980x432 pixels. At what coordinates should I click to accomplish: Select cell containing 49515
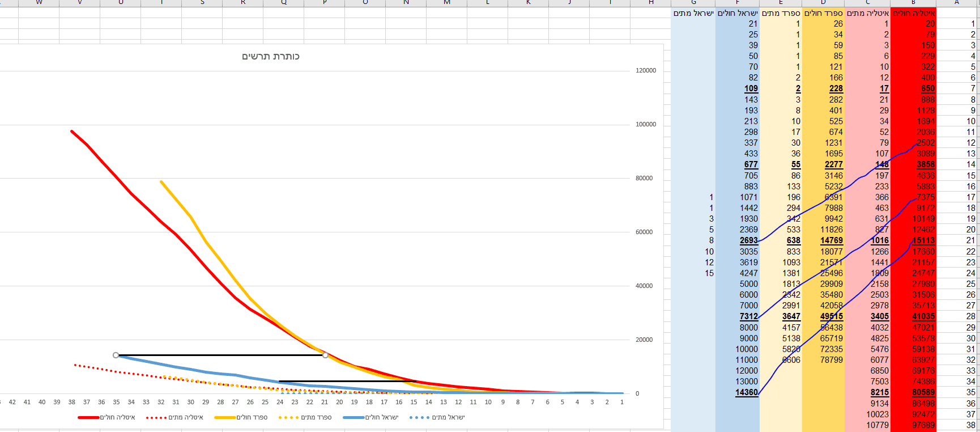point(823,316)
